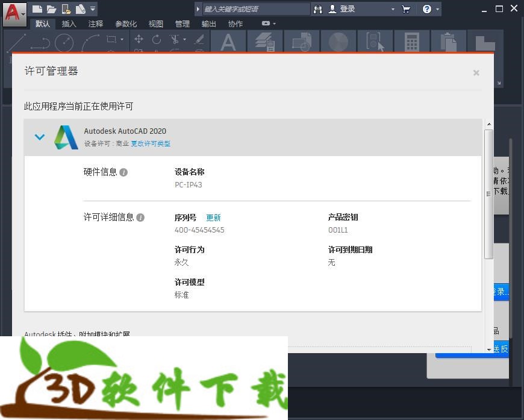The width and height of the screenshot is (524, 420).
Task: Open the Rectangle tool dropdown arrow
Action: 122,39
